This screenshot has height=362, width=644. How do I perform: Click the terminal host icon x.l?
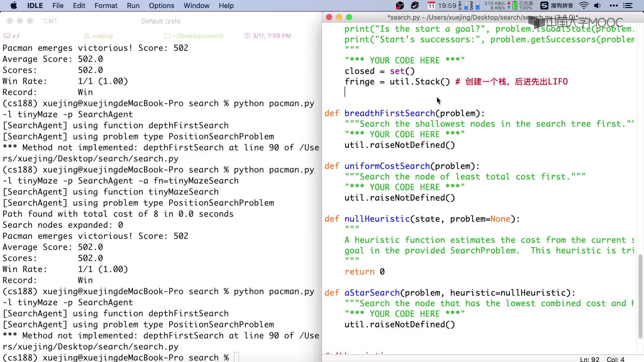click(7, 36)
